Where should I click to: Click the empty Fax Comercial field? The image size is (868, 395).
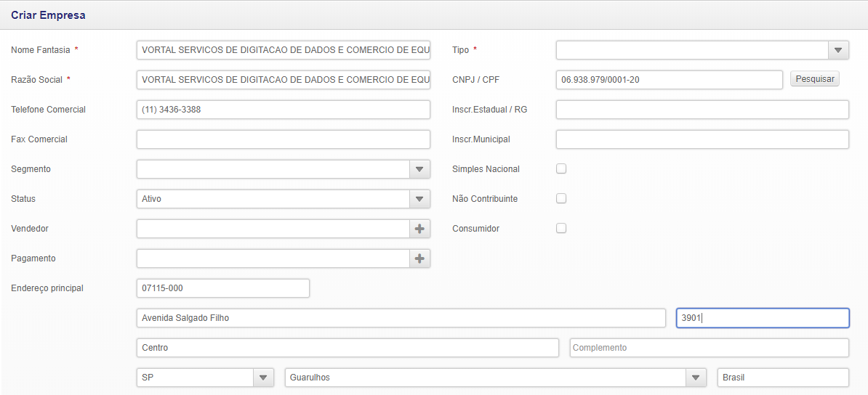(x=283, y=139)
